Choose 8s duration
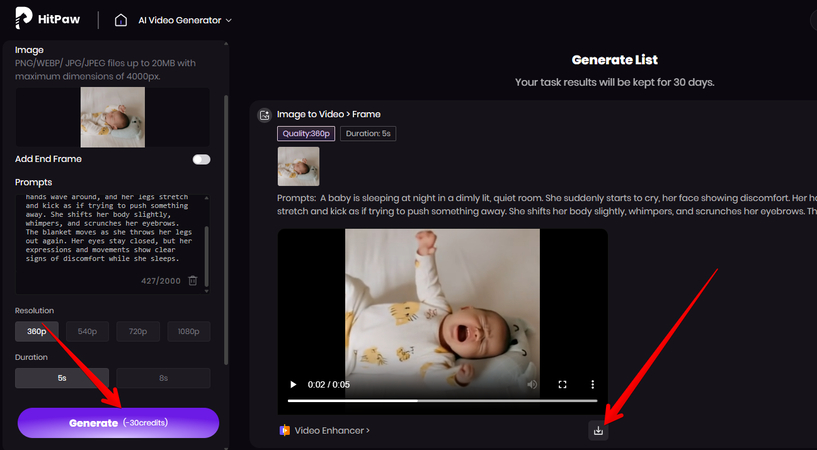Screen dimensions: 817x450 pyautogui.click(x=164, y=378)
